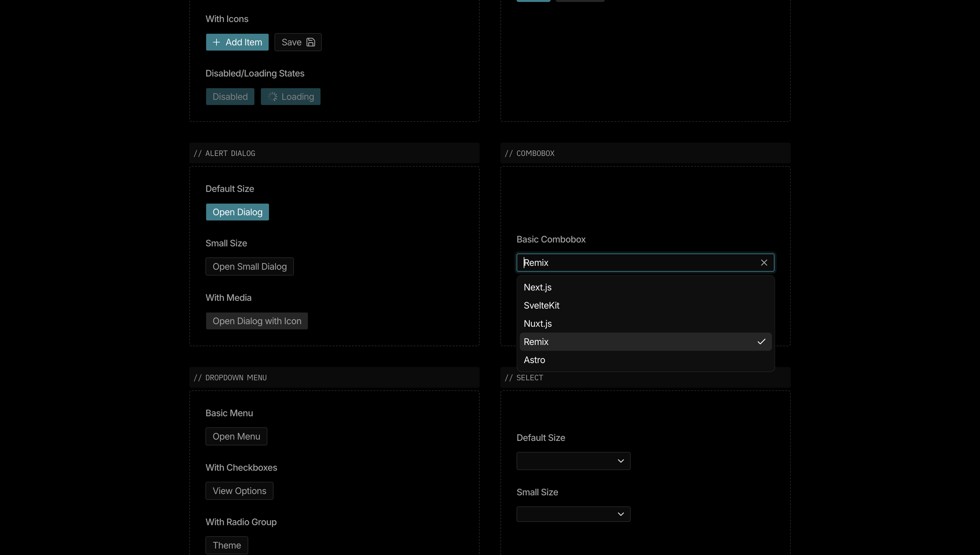This screenshot has width=980, height=555.
Task: Choose Astro from the combobox options
Action: click(646, 360)
